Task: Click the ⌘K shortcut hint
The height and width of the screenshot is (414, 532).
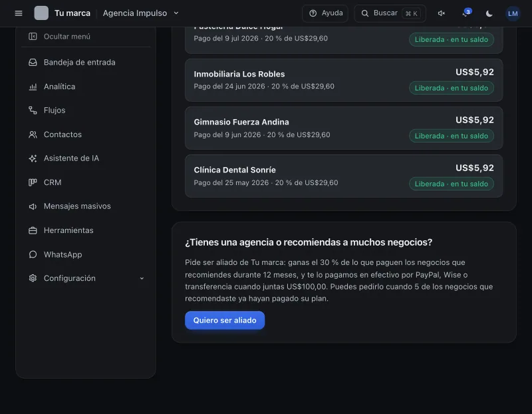Action: pyautogui.click(x=411, y=13)
